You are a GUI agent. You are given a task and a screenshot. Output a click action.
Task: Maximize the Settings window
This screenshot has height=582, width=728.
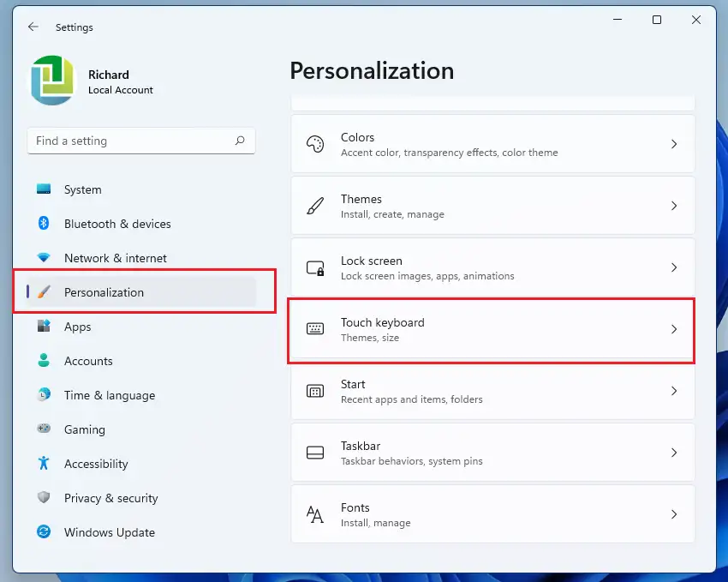pyautogui.click(x=657, y=20)
